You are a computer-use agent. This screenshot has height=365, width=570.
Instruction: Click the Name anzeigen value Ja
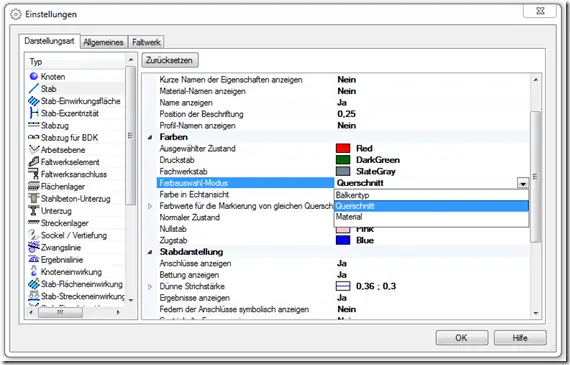coord(342,103)
